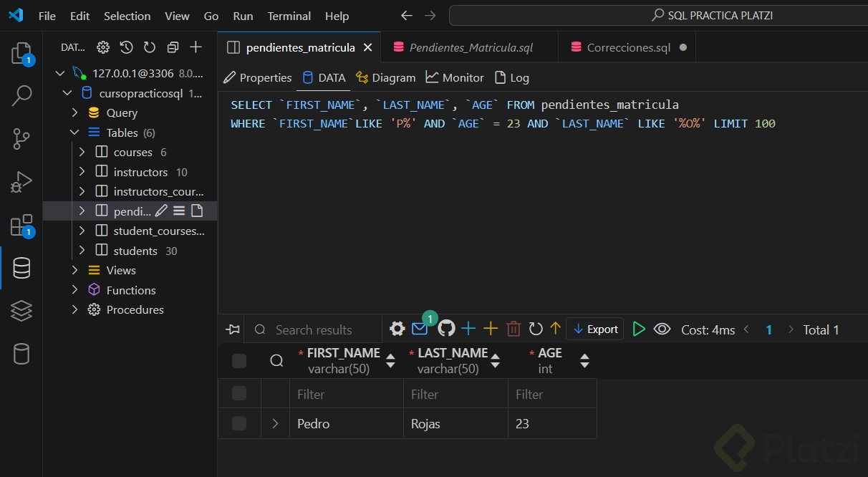This screenshot has height=477, width=868.
Task: Sort by the AGE column arrows
Action: pyautogui.click(x=584, y=360)
